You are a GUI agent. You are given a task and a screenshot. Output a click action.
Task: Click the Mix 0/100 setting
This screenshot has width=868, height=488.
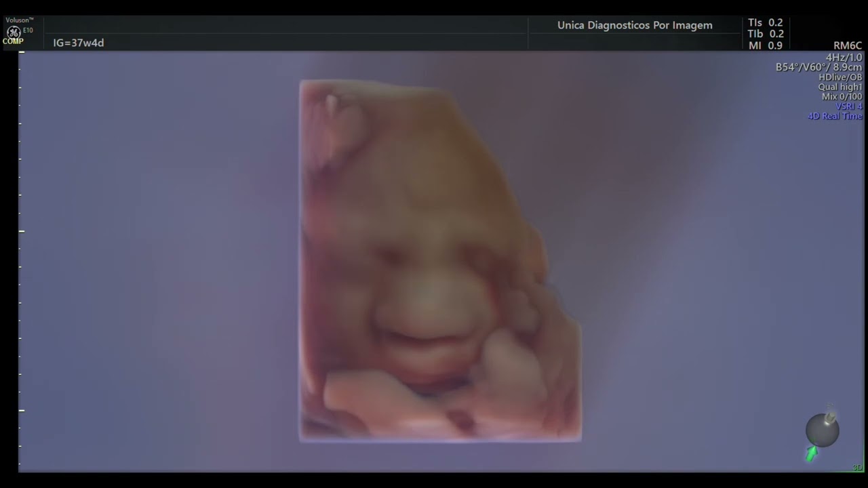point(842,97)
